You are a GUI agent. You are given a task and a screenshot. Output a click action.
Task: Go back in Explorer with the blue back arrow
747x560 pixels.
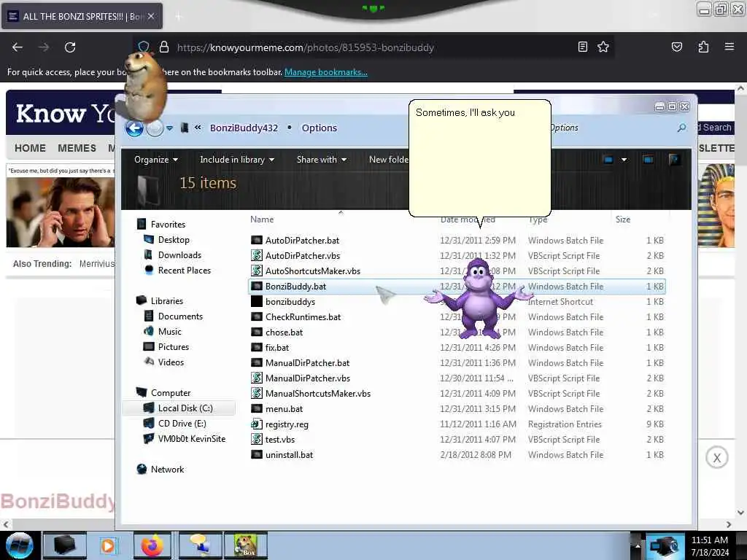click(134, 128)
